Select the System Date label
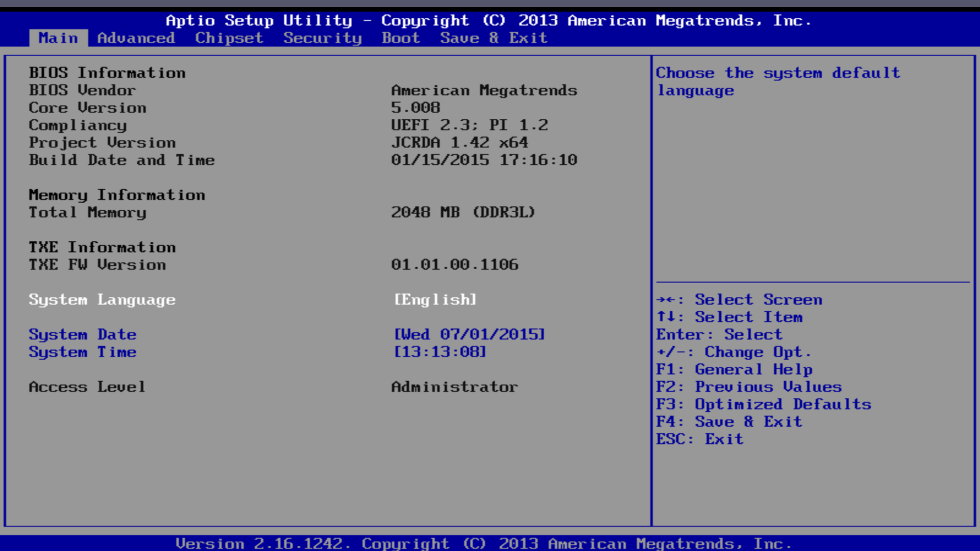The image size is (980, 551). 83,334
